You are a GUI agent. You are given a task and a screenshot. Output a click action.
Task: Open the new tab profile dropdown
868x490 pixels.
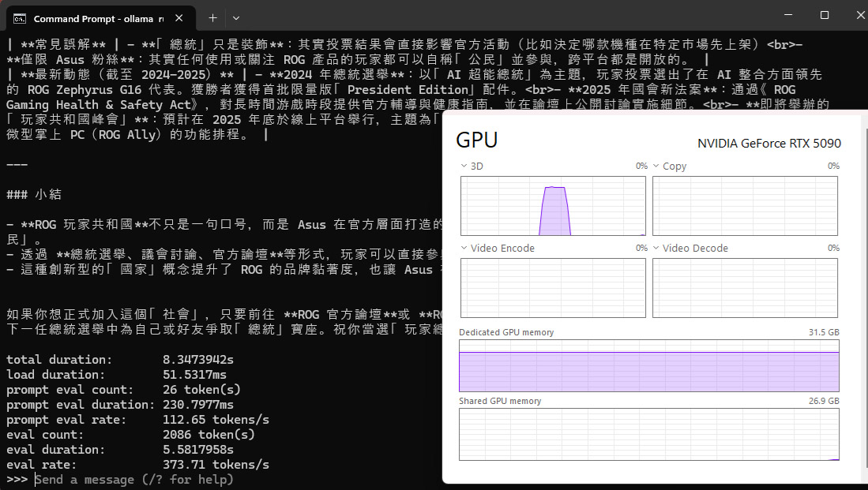(236, 17)
